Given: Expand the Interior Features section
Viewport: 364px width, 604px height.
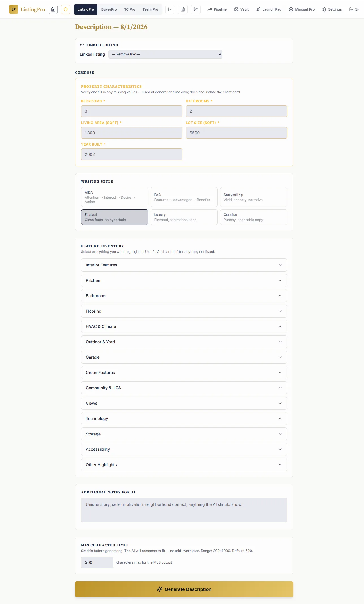Looking at the screenshot, I should tap(184, 265).
